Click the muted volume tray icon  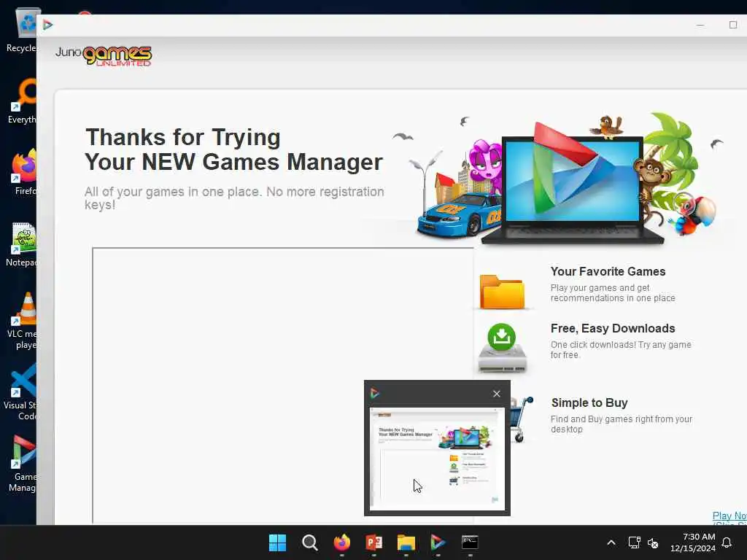(x=653, y=542)
